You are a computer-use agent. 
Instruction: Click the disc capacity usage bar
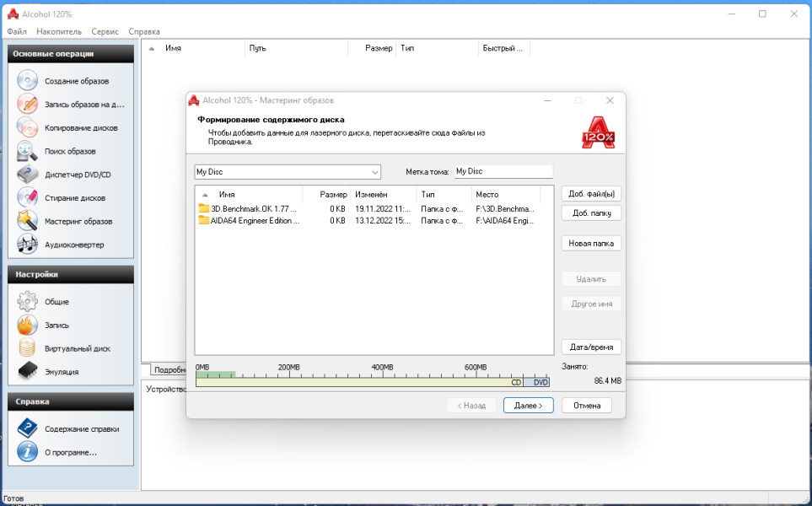(373, 382)
